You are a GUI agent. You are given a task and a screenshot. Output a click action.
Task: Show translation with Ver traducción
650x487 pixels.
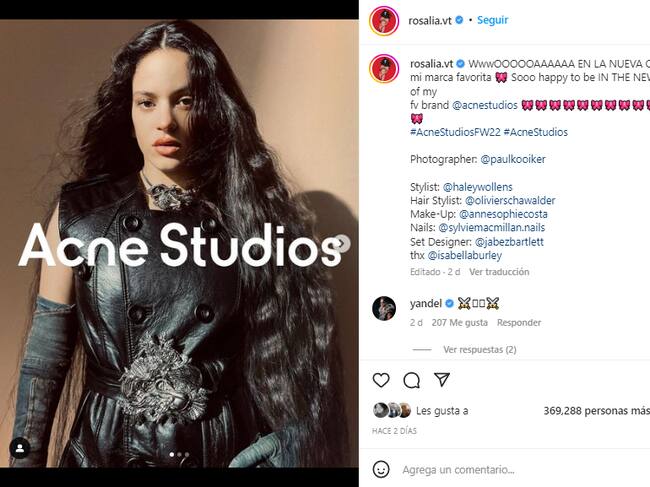(499, 272)
